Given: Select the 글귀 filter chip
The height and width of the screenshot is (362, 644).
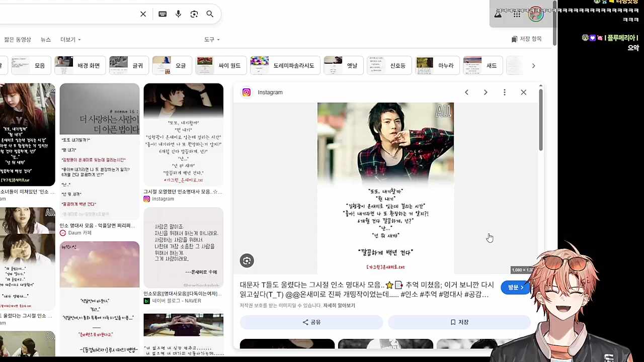Looking at the screenshot, I should 128,65.
